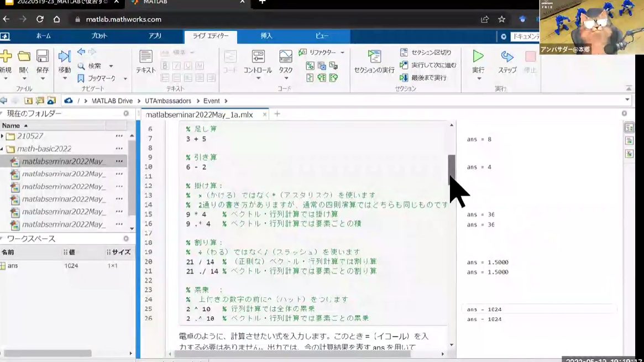The image size is (644, 362).
Task: Click MATLAB Drive in the folder path
Action: coord(112,101)
